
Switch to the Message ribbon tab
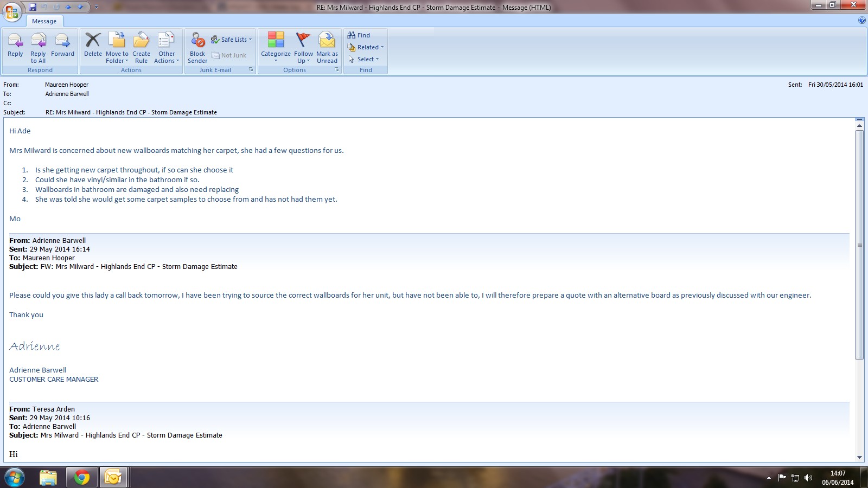(44, 21)
